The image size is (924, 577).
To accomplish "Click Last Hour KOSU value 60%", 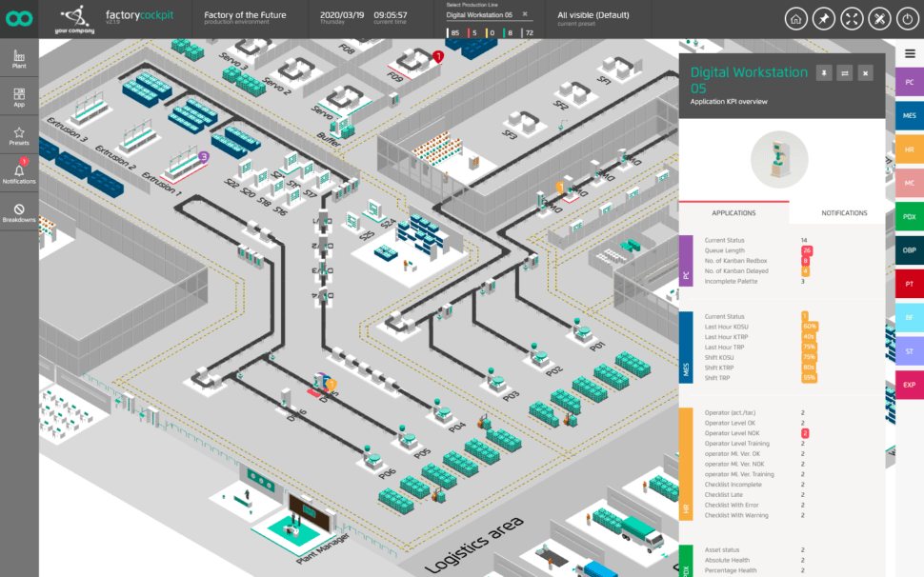I will 809,327.
